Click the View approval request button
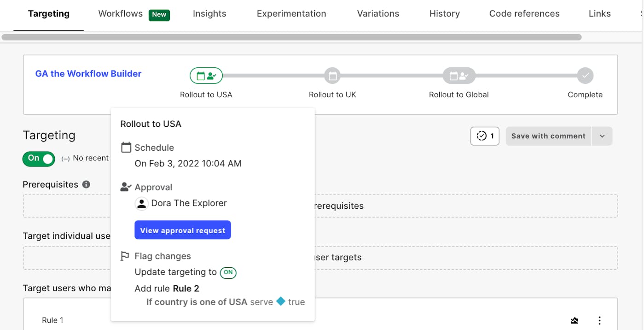This screenshot has height=330, width=644. point(183,230)
